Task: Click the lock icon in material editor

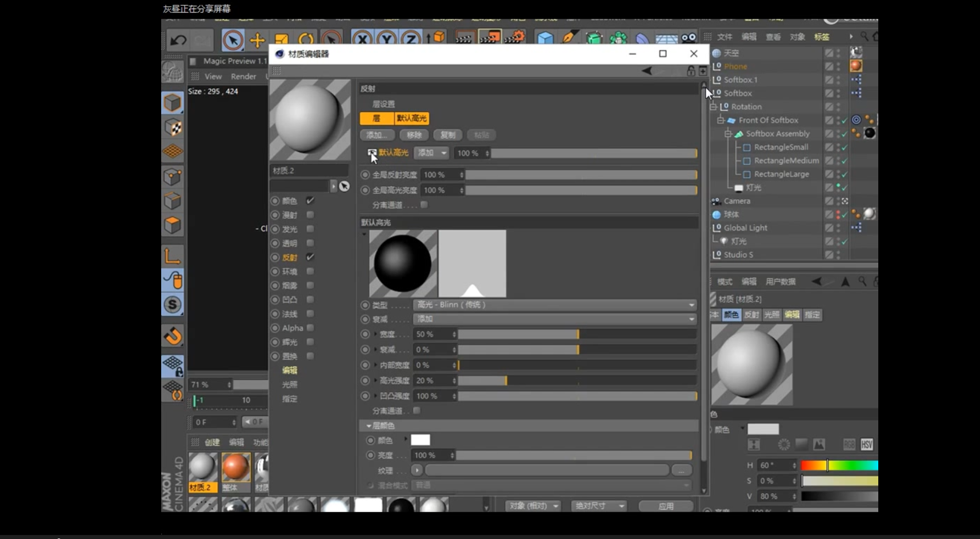Action: point(691,71)
